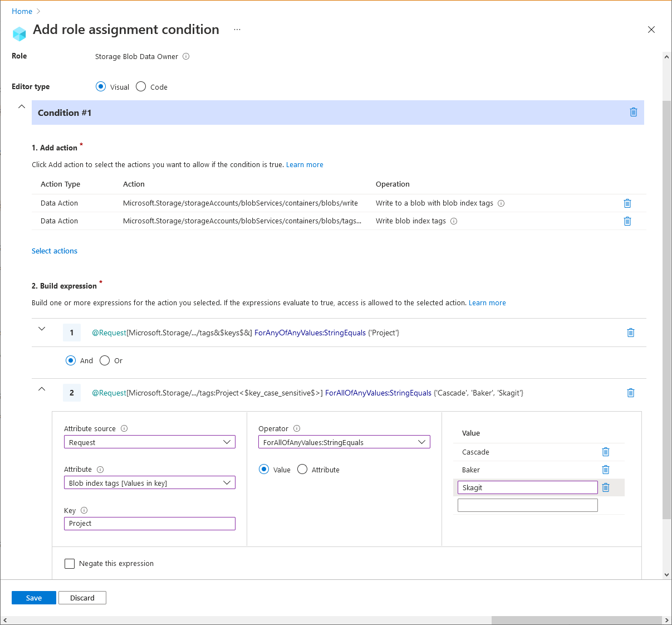Open the ellipsis menu next to the page title

click(237, 30)
